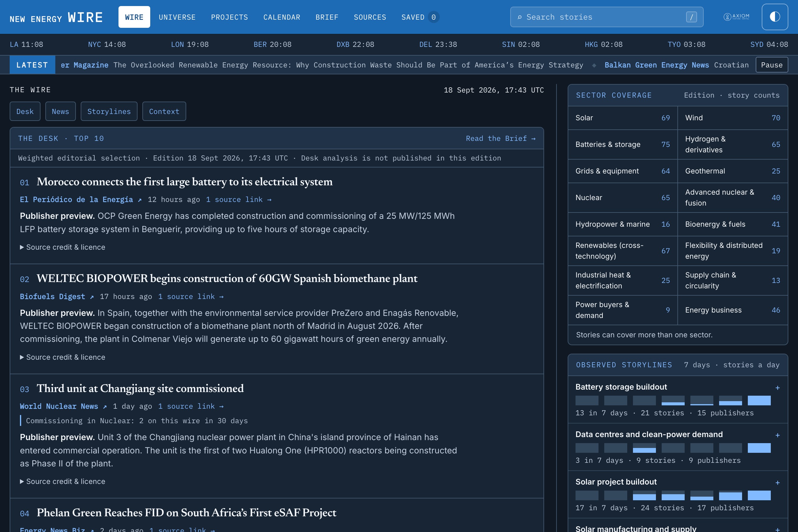This screenshot has width=798, height=532.
Task: Open Morocco battery story headline
Action: coord(185,182)
